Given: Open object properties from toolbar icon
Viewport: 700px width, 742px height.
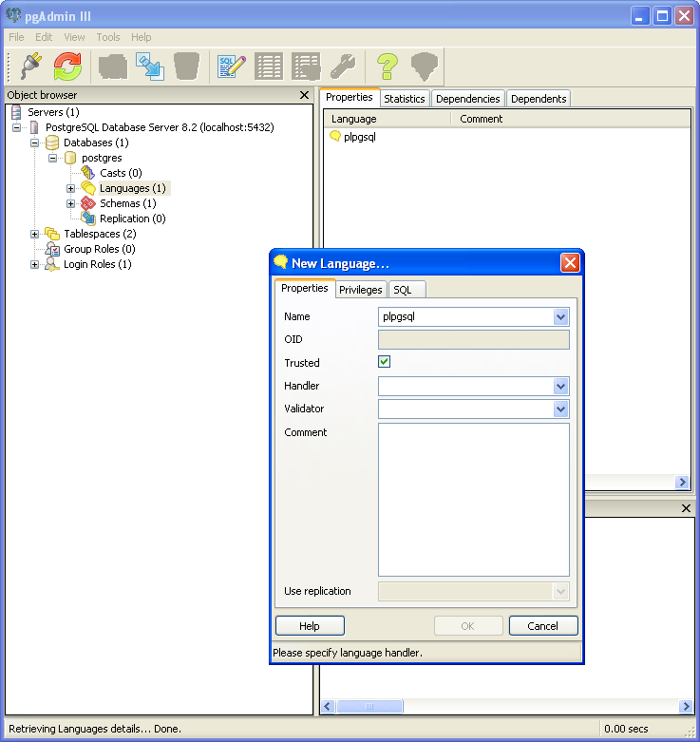Looking at the screenshot, I should click(x=150, y=66).
